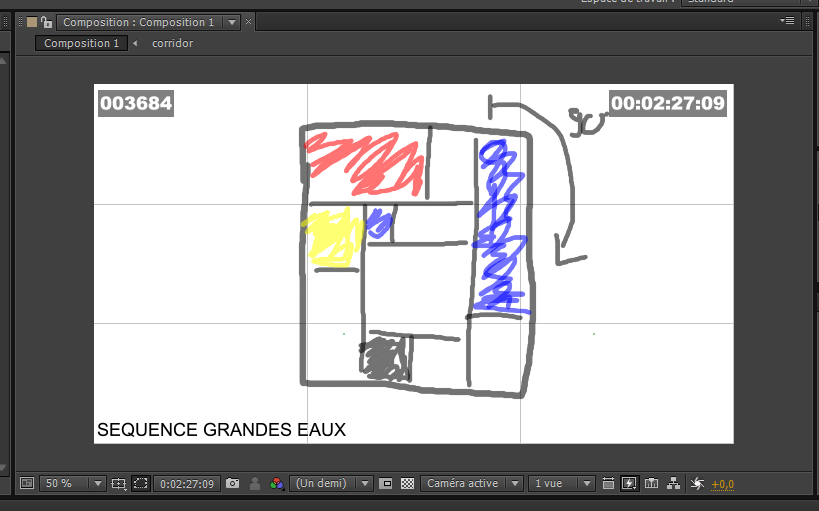819x511 pixels.
Task: Open composition flowchart icon
Action: (x=673, y=483)
